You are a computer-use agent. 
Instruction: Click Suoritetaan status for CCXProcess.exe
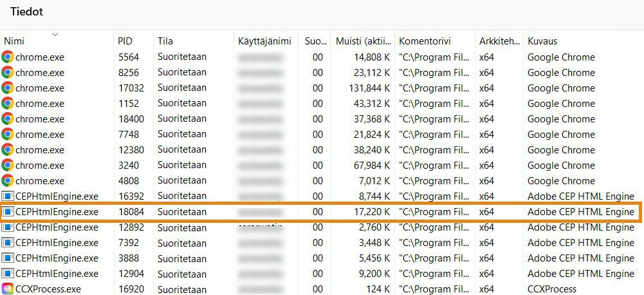click(x=182, y=289)
